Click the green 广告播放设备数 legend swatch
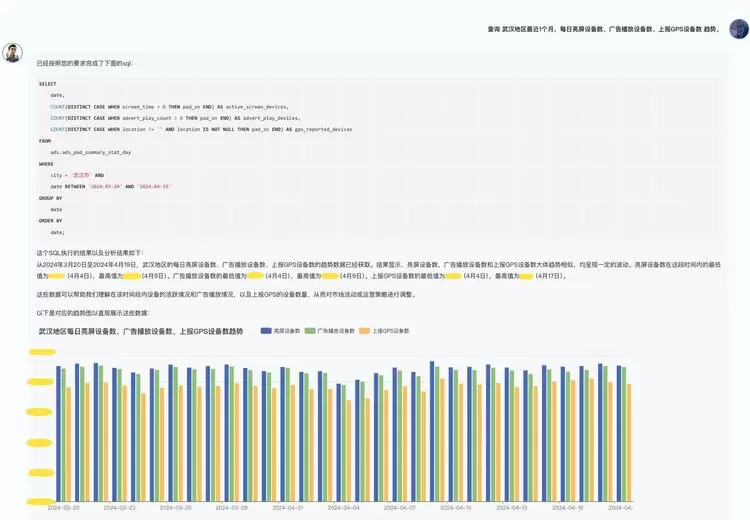750x520 pixels. pos(310,330)
